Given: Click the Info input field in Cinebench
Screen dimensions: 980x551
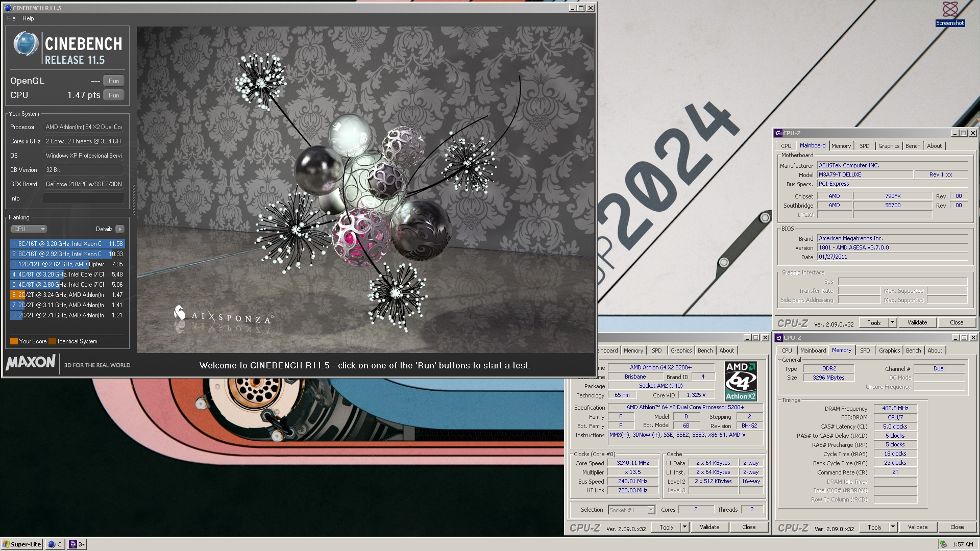Looking at the screenshot, I should (x=84, y=198).
